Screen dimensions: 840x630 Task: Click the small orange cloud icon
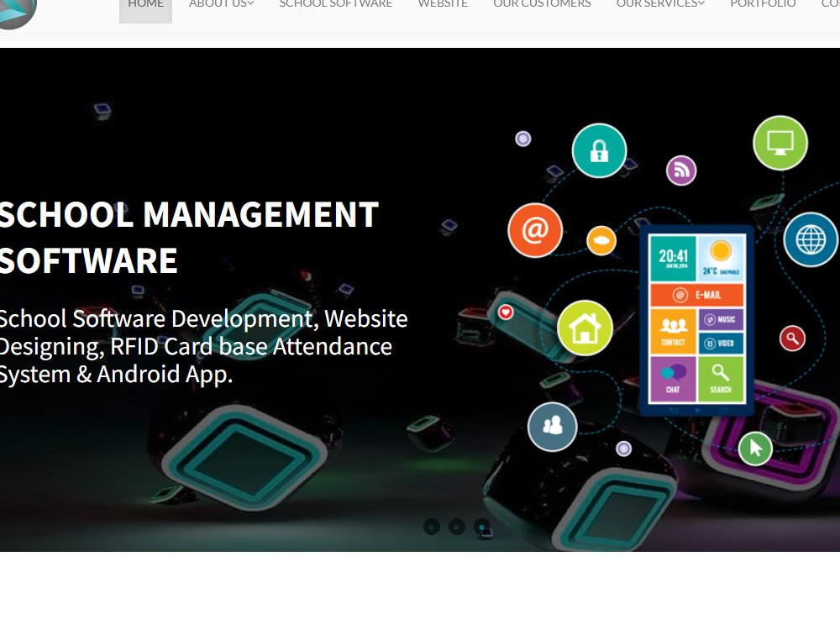[601, 240]
